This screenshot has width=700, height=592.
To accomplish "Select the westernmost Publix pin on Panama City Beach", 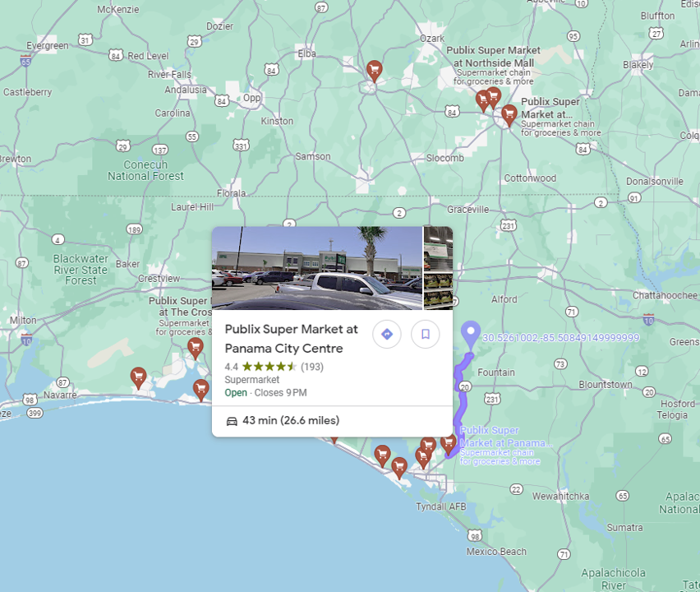I will coord(382,456).
